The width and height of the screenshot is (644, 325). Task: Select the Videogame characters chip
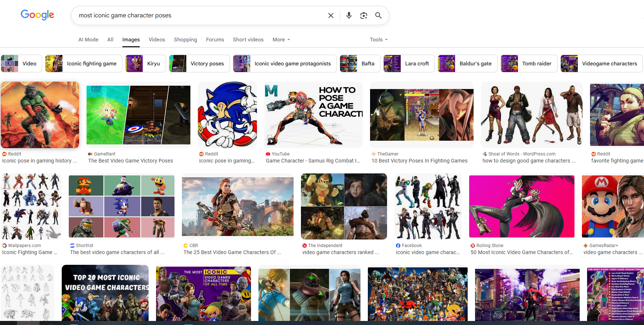[601, 64]
